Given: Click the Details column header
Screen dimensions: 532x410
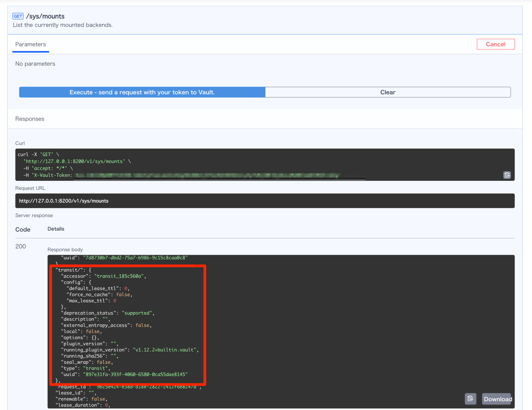Looking at the screenshot, I should coord(56,229).
